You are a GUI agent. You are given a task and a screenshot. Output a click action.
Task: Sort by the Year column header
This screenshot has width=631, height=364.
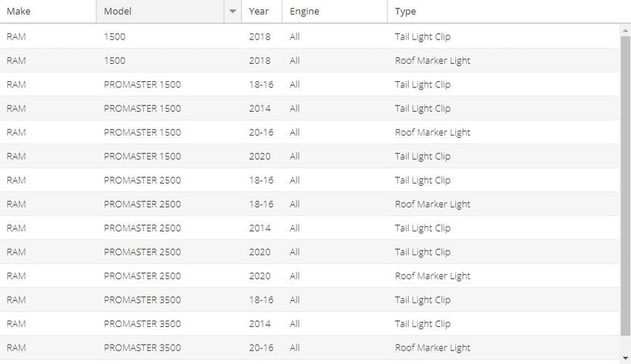260,12
